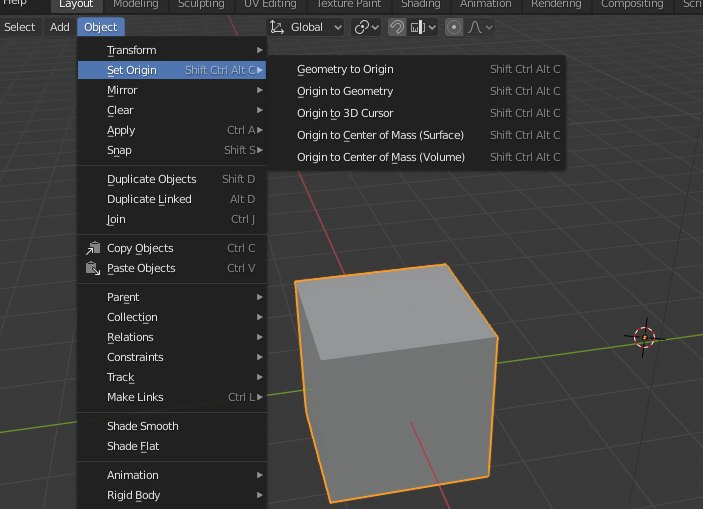Image resolution: width=703 pixels, height=509 pixels.
Task: Apply Shade Flat to the object
Action: click(172, 446)
